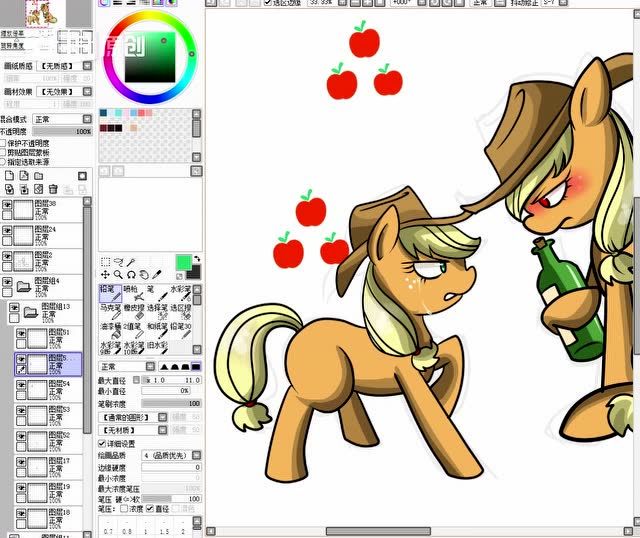The image size is (640, 538).
Task: Select the zoom magnifier tool
Action: pyautogui.click(x=117, y=274)
